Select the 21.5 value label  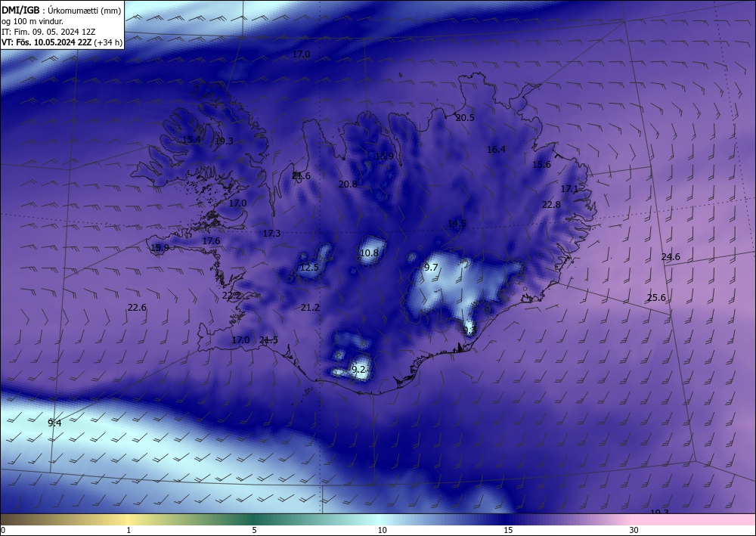coord(268,340)
